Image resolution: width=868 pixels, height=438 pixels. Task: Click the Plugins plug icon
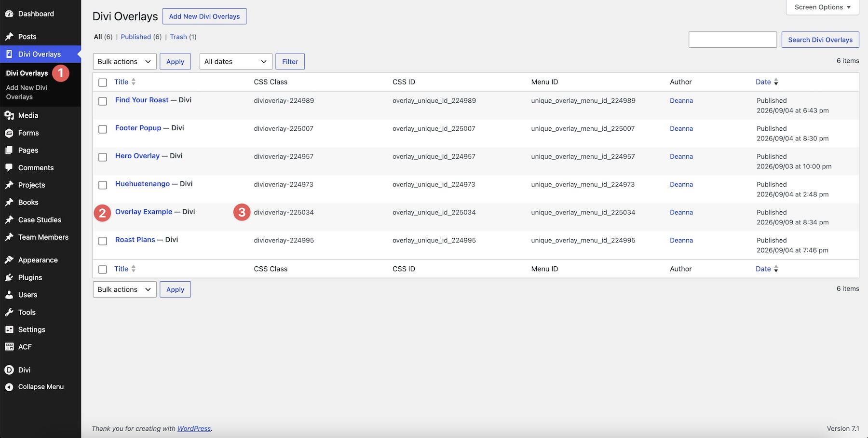(x=9, y=277)
